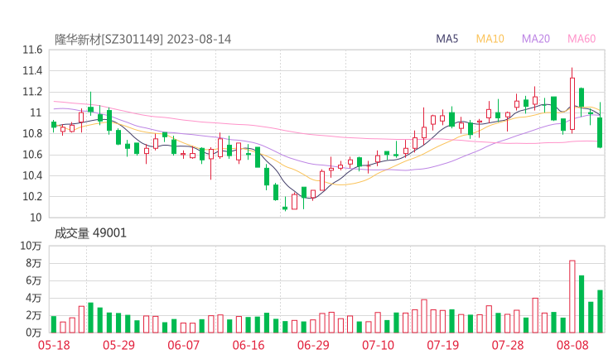Viewport: 613px width, 364px height.
Task: Click the 06-16 date axis label
Action: pyautogui.click(x=249, y=345)
